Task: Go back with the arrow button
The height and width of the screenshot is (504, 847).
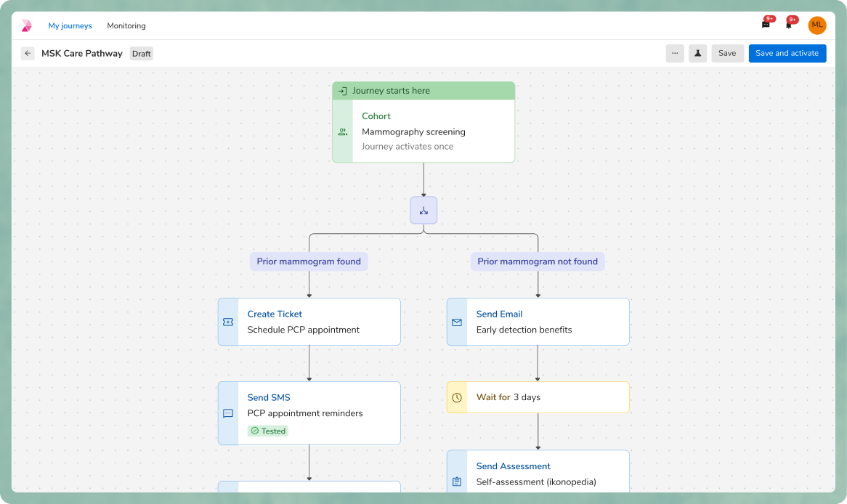Action: pos(28,54)
